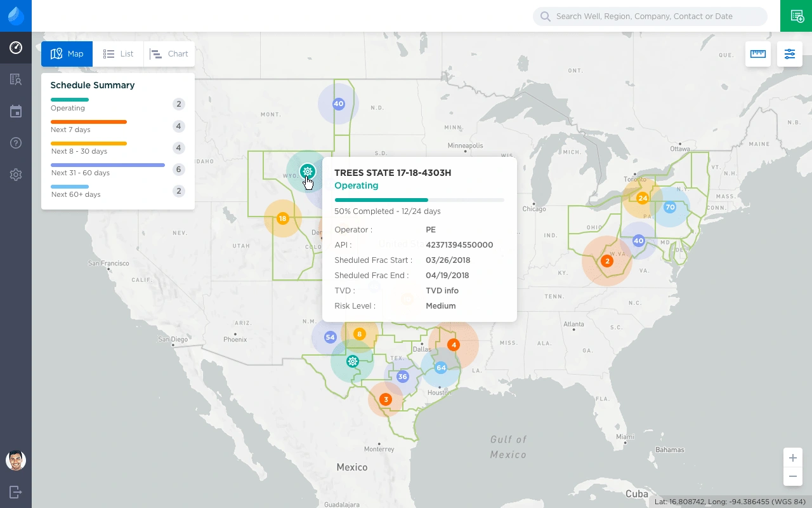Click the logout icon at sidebar bottom
Viewport: 812px width, 508px height.
point(16,491)
